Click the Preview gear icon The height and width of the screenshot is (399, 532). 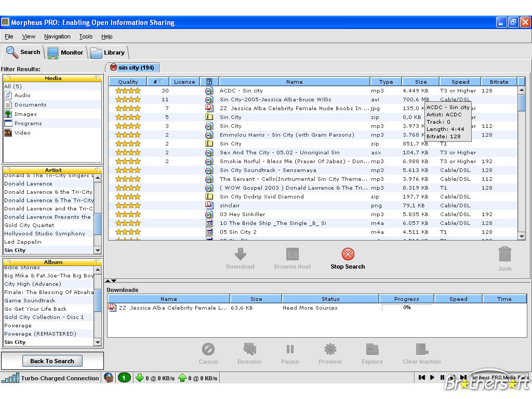(330, 349)
